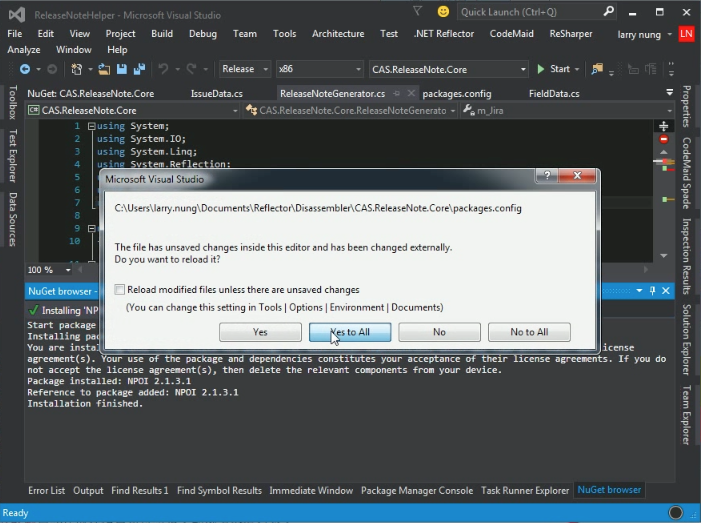
Task: Click the red error indicator in the marker bar
Action: [664, 139]
